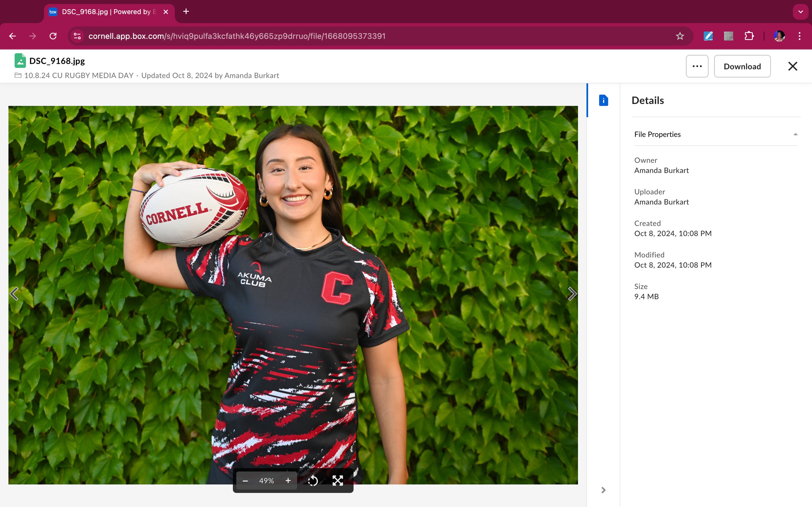The image size is (812, 507).
Task: Click the zoom out minus icon
Action: [245, 481]
